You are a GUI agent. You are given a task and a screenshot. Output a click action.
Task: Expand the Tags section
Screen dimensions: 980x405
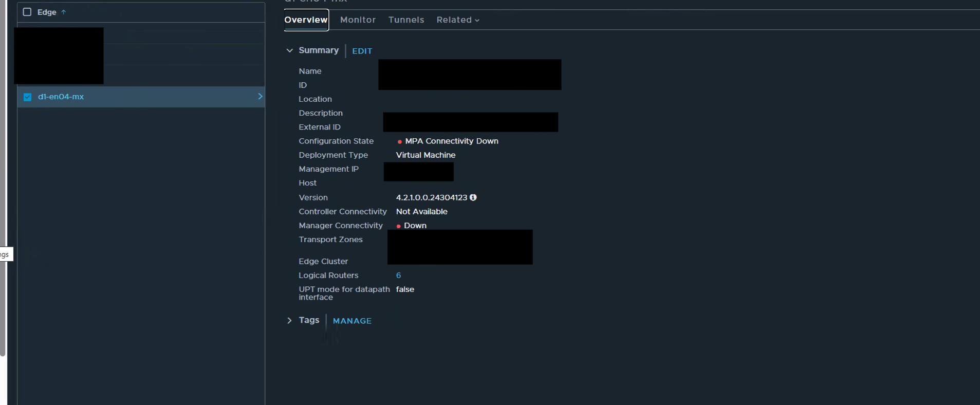[290, 320]
